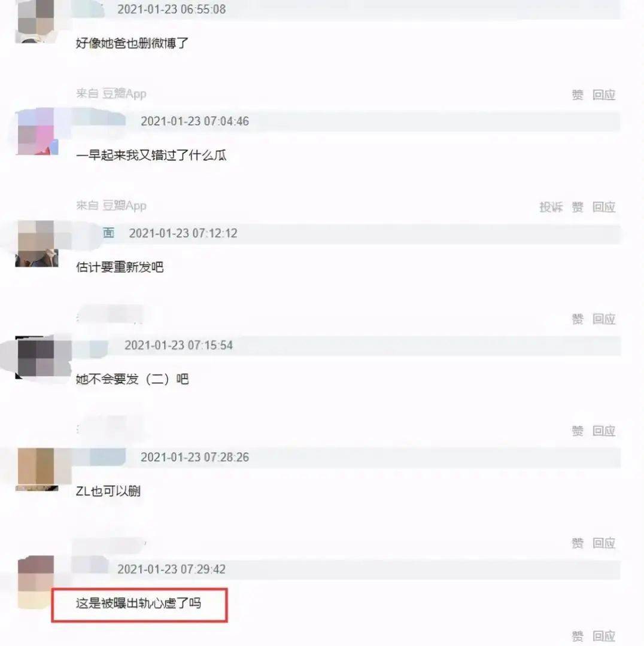Click 赞 under the 06:55:08 comment

tap(577, 95)
